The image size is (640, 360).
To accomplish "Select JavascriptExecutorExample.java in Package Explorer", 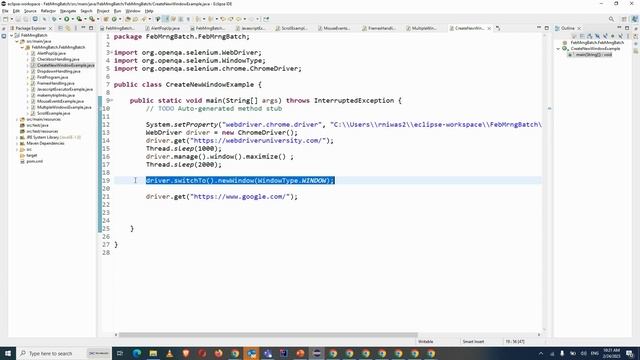I will tap(64, 89).
